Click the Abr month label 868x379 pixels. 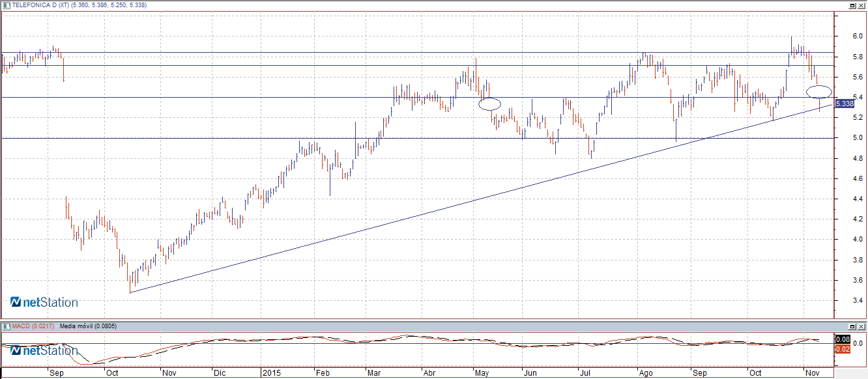click(x=429, y=374)
